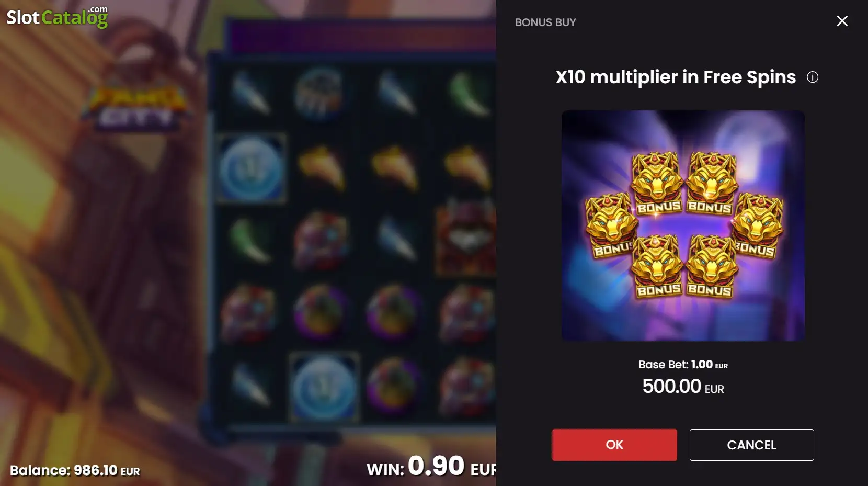Image resolution: width=868 pixels, height=486 pixels.
Task: Click the bottom-left golden wolf BONUS symbol
Action: click(x=657, y=267)
